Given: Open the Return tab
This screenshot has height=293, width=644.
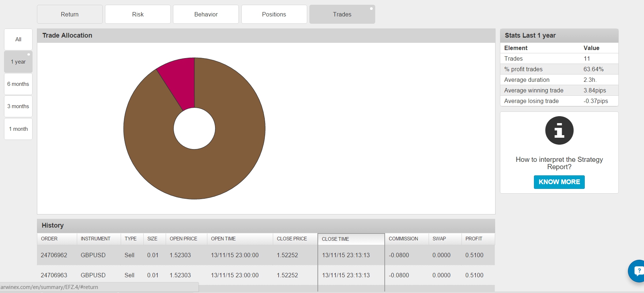Looking at the screenshot, I should [70, 14].
